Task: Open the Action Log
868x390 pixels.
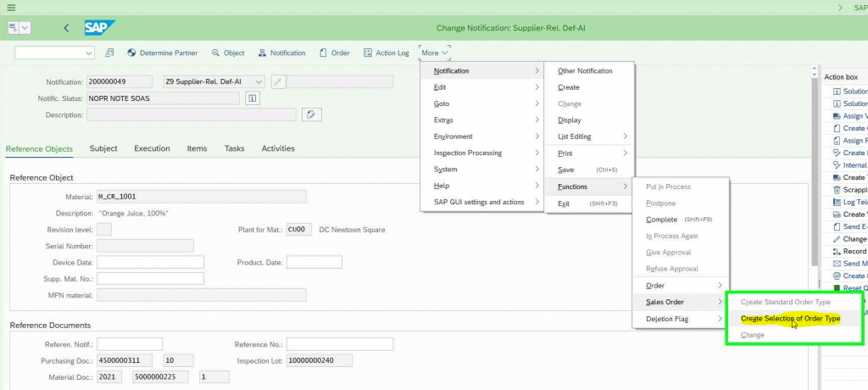Action: [386, 53]
